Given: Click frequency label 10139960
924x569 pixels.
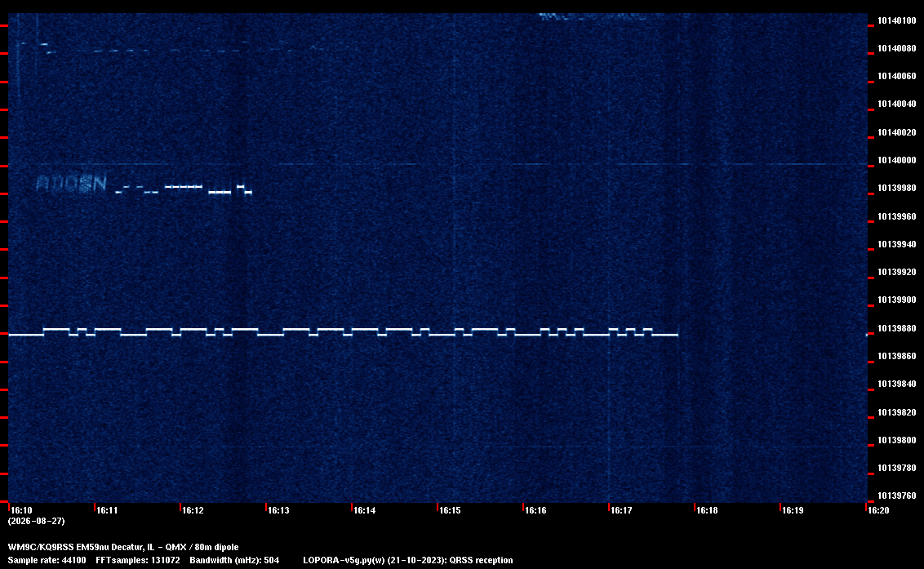Looking at the screenshot, I should click(x=897, y=216).
